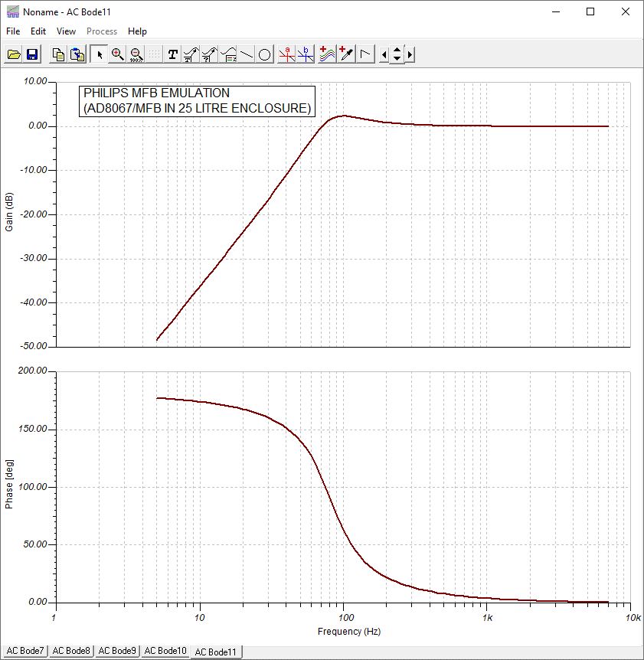Click the Paste clipboard icon
The image size is (644, 660).
(x=77, y=54)
